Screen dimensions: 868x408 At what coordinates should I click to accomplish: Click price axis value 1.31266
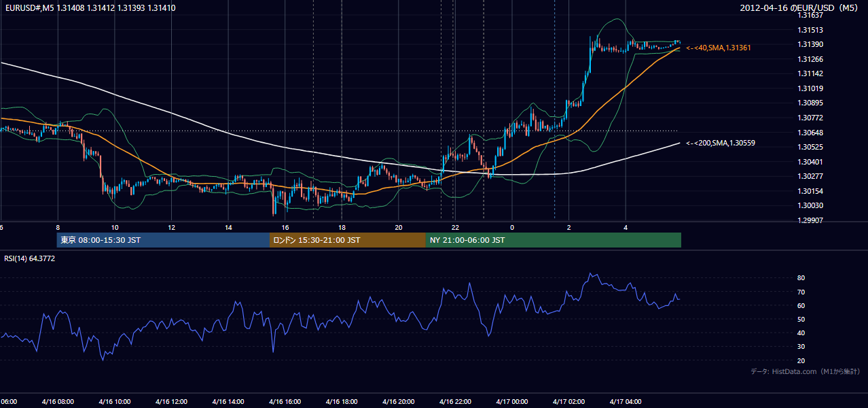811,59
